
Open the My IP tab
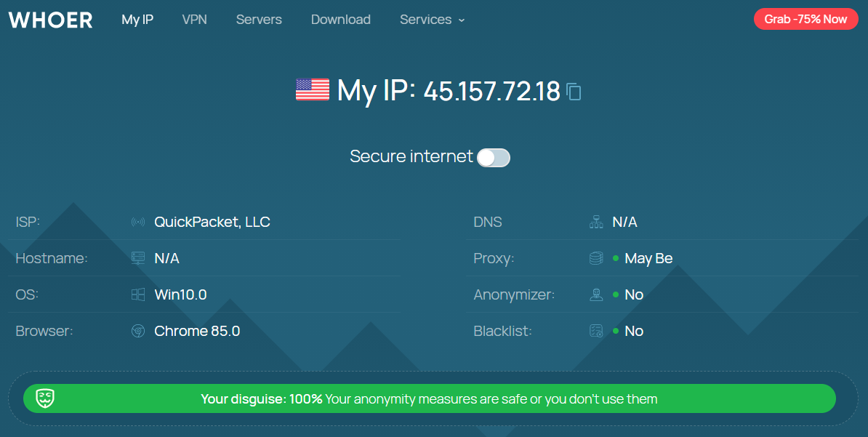pyautogui.click(x=137, y=20)
